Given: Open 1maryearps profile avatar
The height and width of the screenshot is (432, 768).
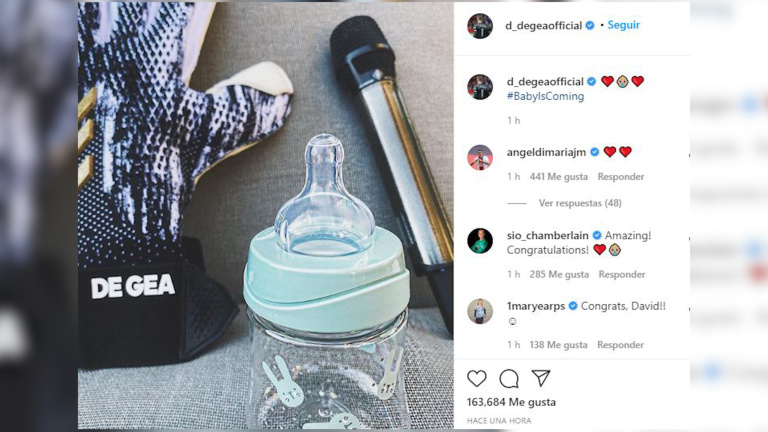Looking at the screenshot, I should pyautogui.click(x=480, y=311).
